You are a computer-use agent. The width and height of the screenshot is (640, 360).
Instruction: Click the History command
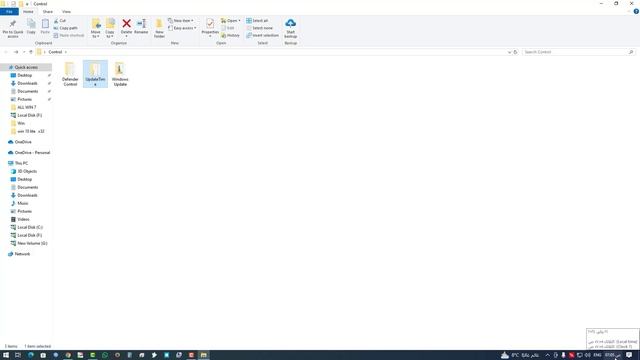(x=231, y=36)
